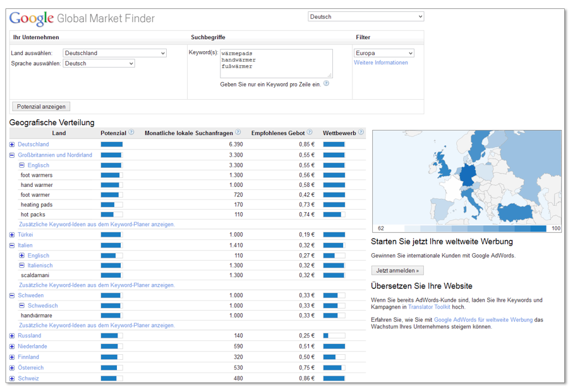The height and width of the screenshot is (392, 580).
Task: Click the map color scale legend bar
Action: [x=475, y=229]
